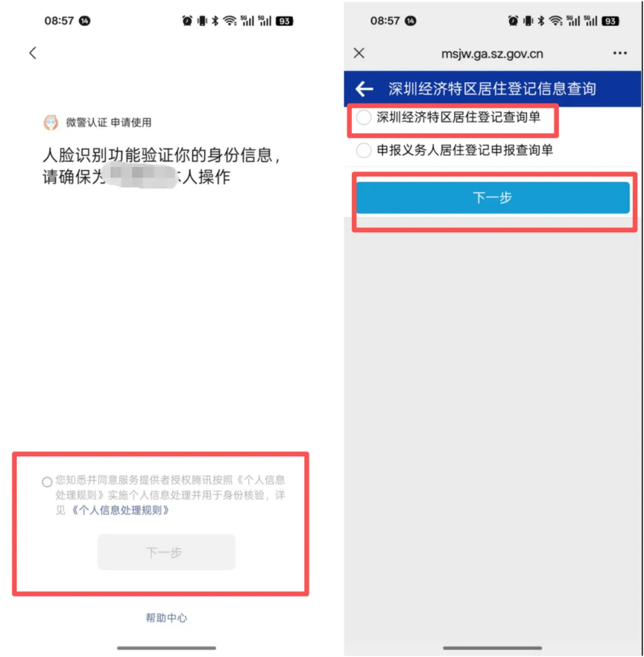
Task: Tap the battery 93 indicator on right screen
Action: [x=610, y=21]
